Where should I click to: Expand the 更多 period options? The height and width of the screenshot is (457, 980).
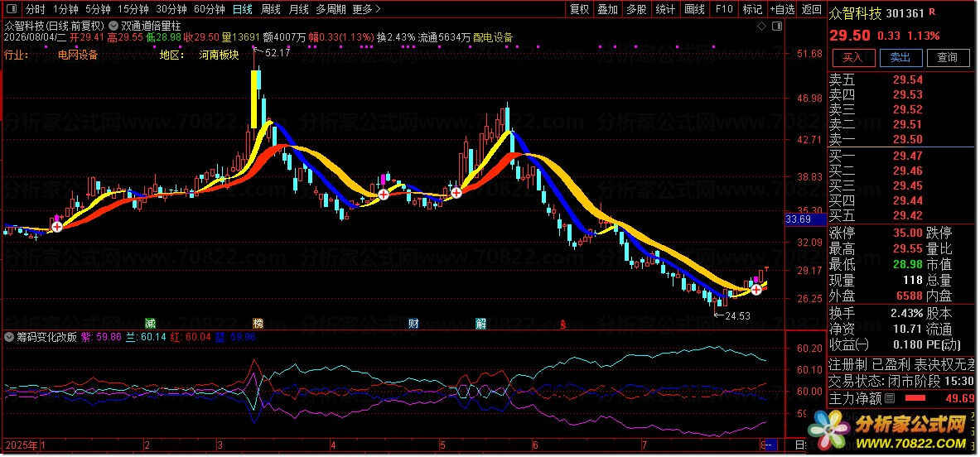tap(366, 9)
